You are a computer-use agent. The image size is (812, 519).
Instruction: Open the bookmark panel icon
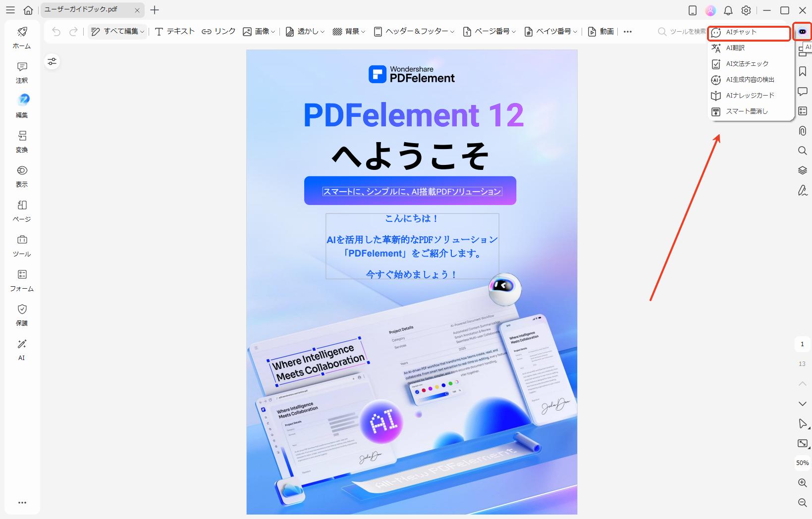(x=803, y=72)
